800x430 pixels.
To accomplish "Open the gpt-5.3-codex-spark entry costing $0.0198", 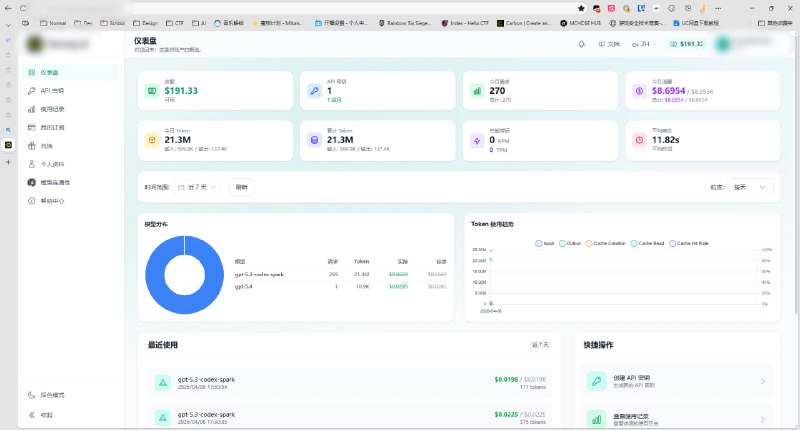I will pos(349,383).
